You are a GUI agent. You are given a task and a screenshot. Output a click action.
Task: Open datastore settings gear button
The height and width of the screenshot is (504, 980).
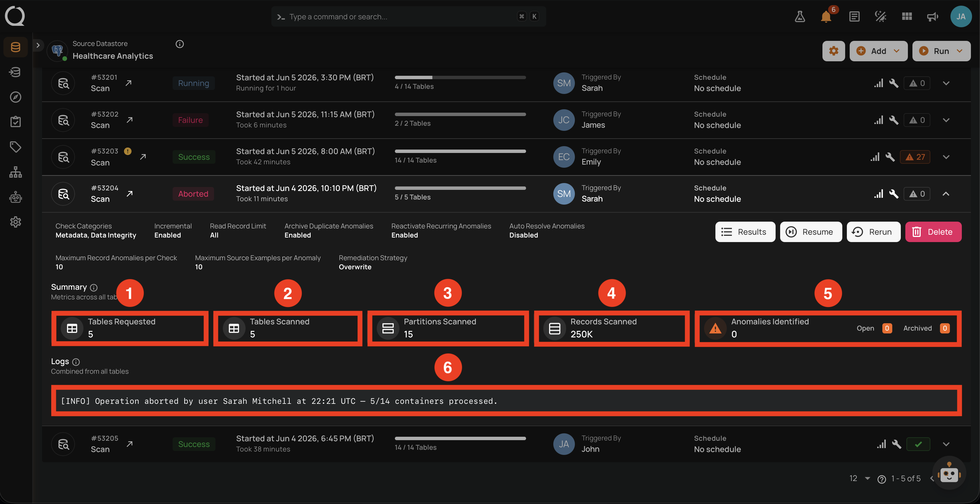[834, 51]
